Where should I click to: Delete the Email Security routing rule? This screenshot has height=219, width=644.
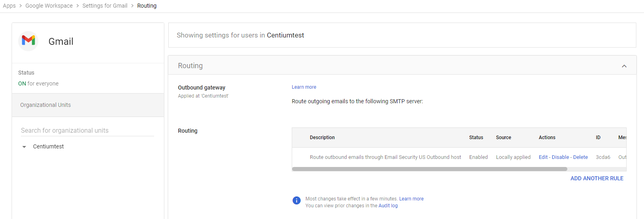[x=580, y=157]
